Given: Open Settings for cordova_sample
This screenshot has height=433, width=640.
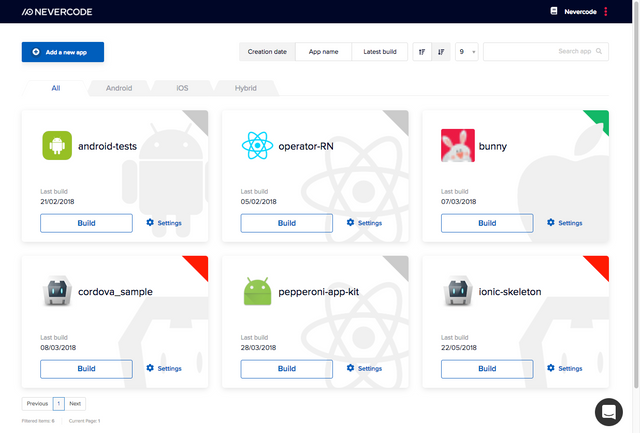Looking at the screenshot, I should coord(164,368).
